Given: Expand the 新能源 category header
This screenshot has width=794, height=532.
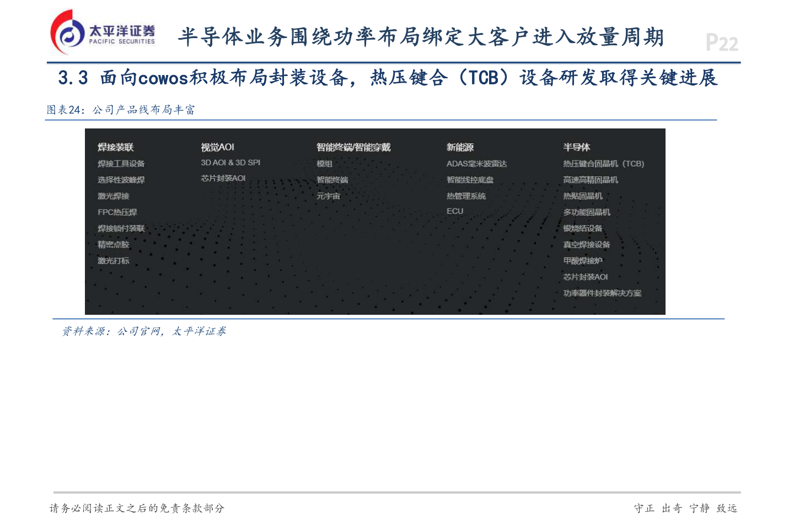Looking at the screenshot, I should click(461, 147).
